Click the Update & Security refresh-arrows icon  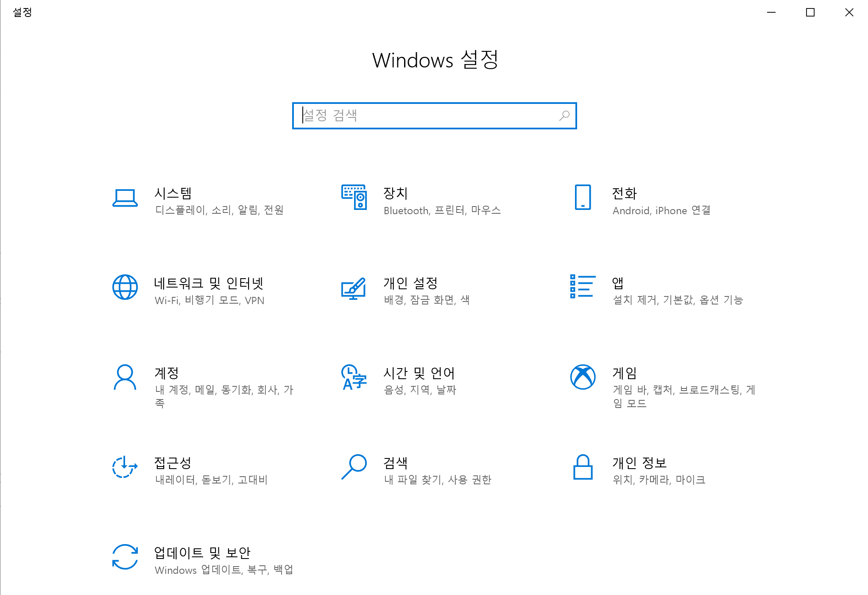click(125, 557)
